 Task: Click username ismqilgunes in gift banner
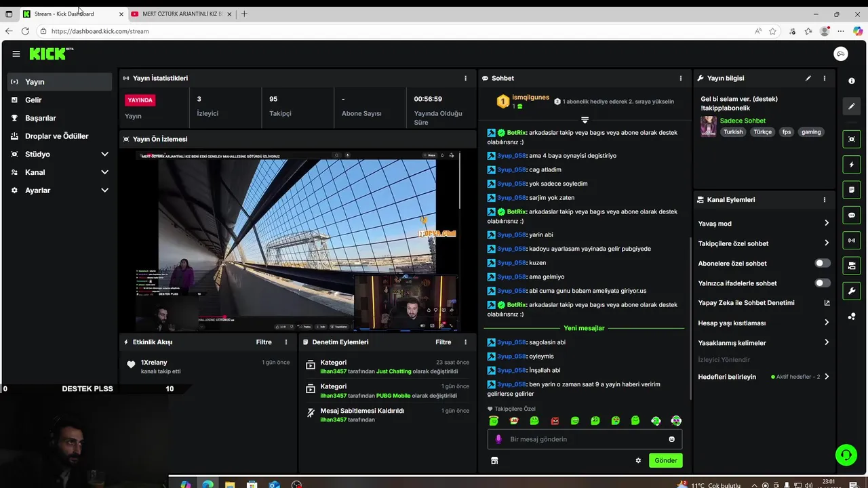(530, 97)
